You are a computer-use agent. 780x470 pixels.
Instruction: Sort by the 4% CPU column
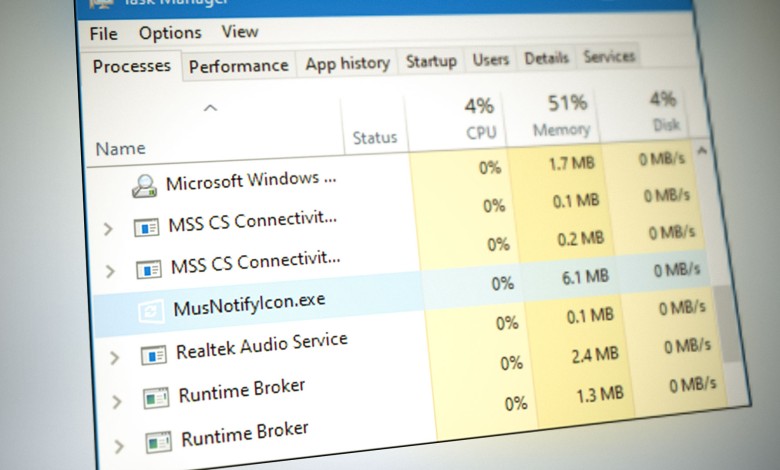480,119
